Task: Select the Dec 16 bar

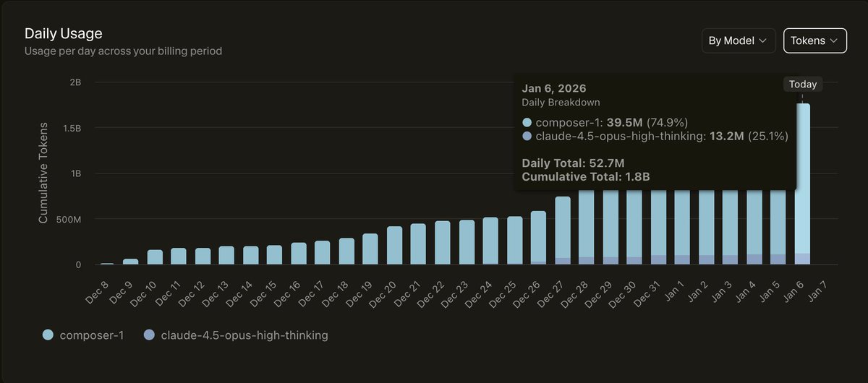Action: click(299, 254)
